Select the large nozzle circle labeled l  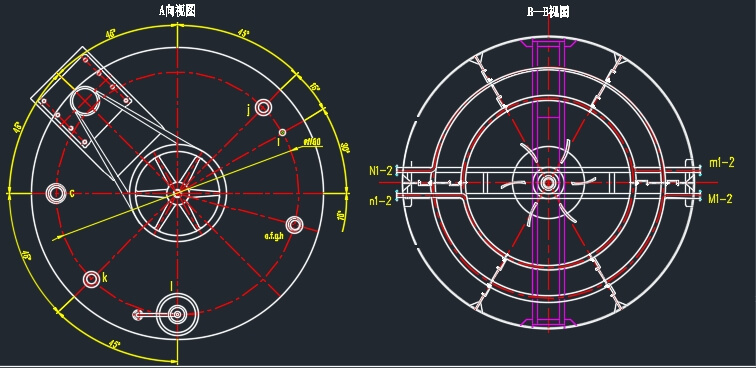coord(177,314)
